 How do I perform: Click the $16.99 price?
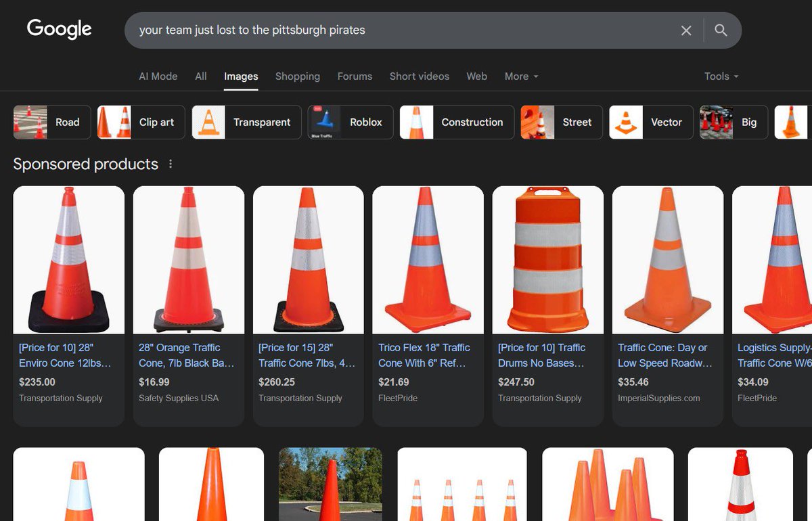tap(154, 382)
